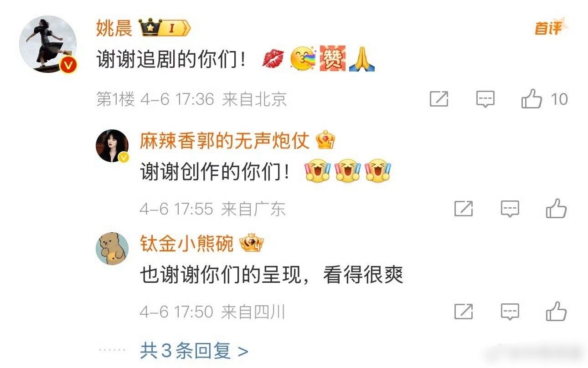
Task: Visit 钛金小熊碗's profile via name
Action: click(x=186, y=244)
